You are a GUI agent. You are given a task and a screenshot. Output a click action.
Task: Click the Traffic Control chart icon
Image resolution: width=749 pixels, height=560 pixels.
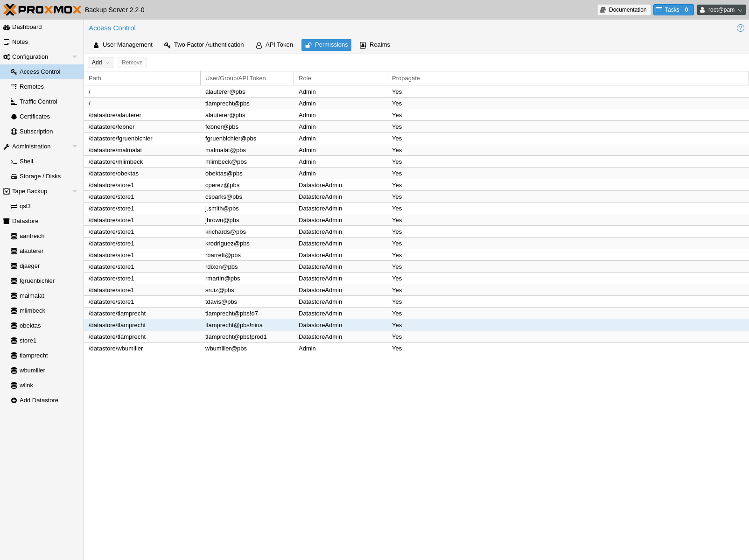point(14,102)
